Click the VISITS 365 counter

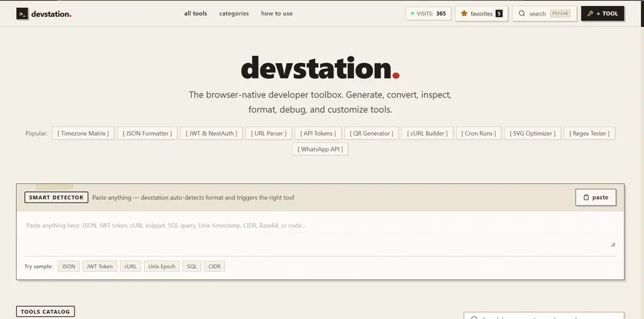(429, 13)
